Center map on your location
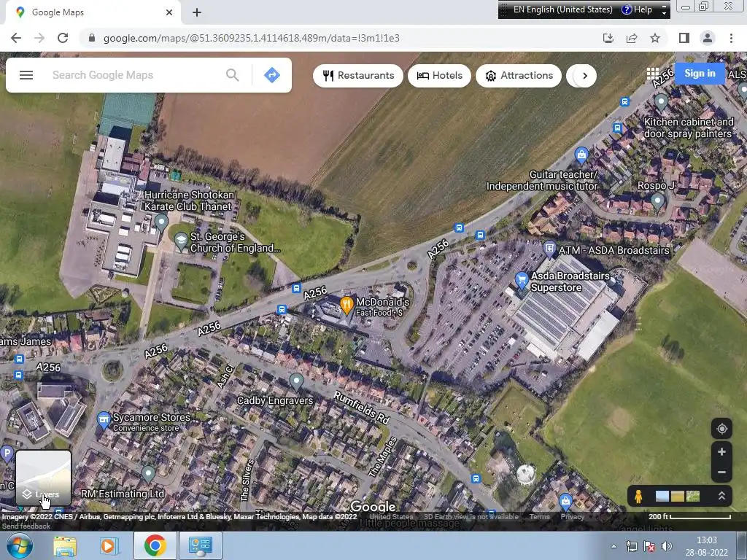This screenshot has height=560, width=747. pos(721,429)
